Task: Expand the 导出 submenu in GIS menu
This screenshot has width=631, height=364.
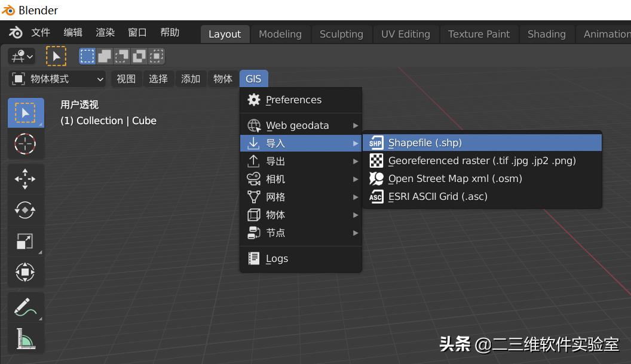Action: (275, 161)
